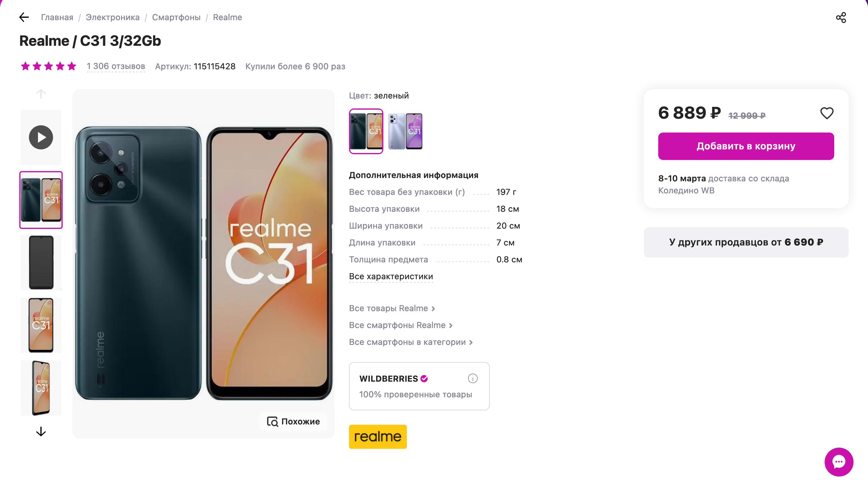Open the chat support bubble

(839, 462)
